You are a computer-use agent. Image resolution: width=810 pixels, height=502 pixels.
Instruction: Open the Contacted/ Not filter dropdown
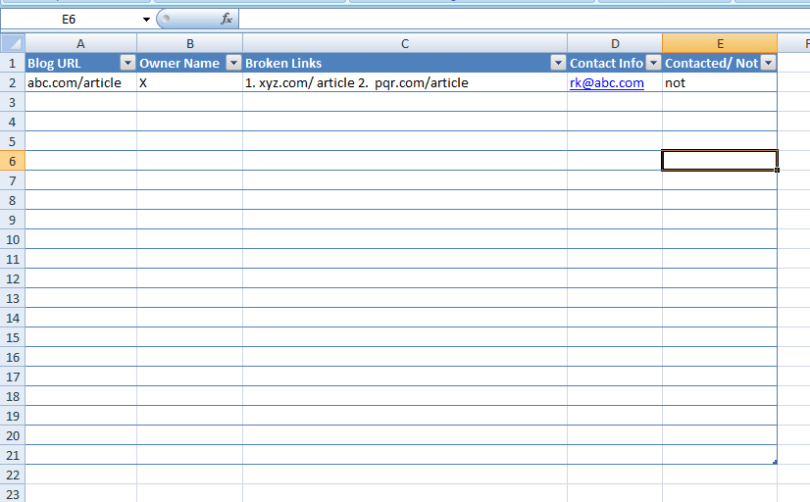point(769,63)
